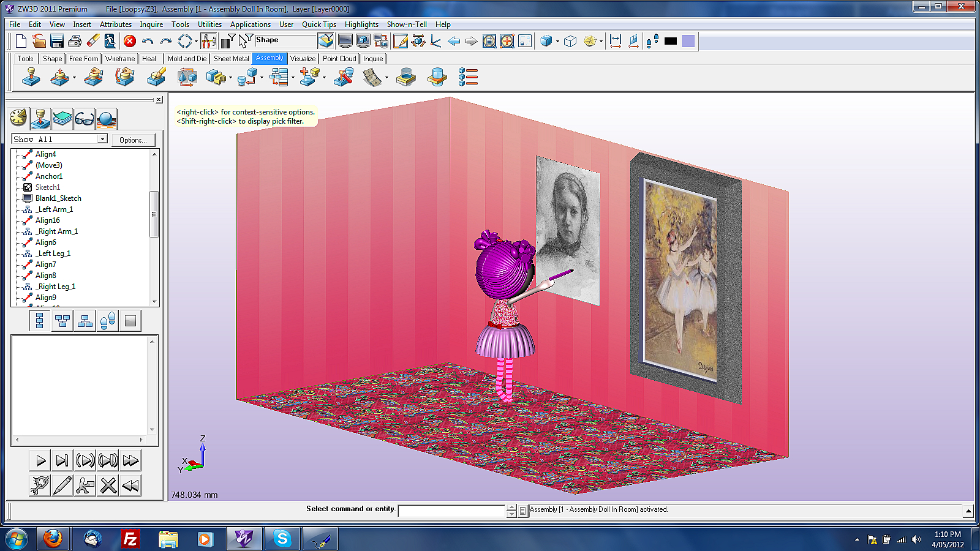This screenshot has width=980, height=551.
Task: Open the Show All filter dropdown
Action: (x=102, y=140)
